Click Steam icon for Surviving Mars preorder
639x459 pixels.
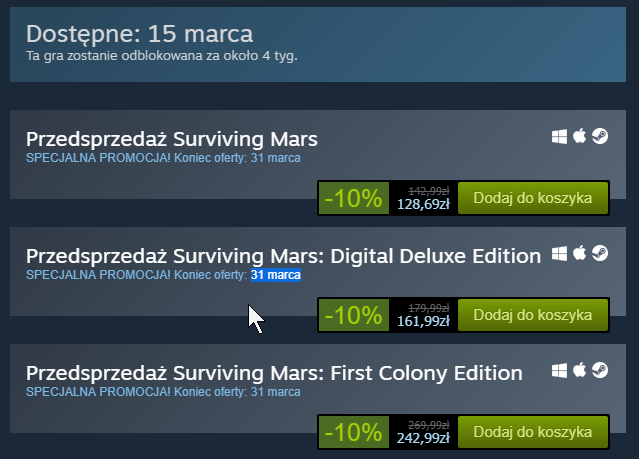(599, 137)
